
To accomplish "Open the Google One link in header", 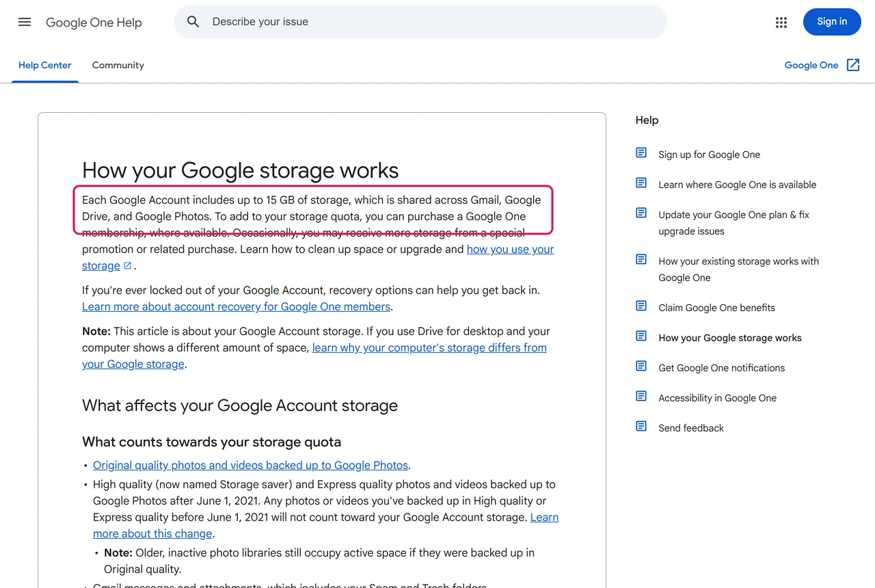I will point(811,65).
